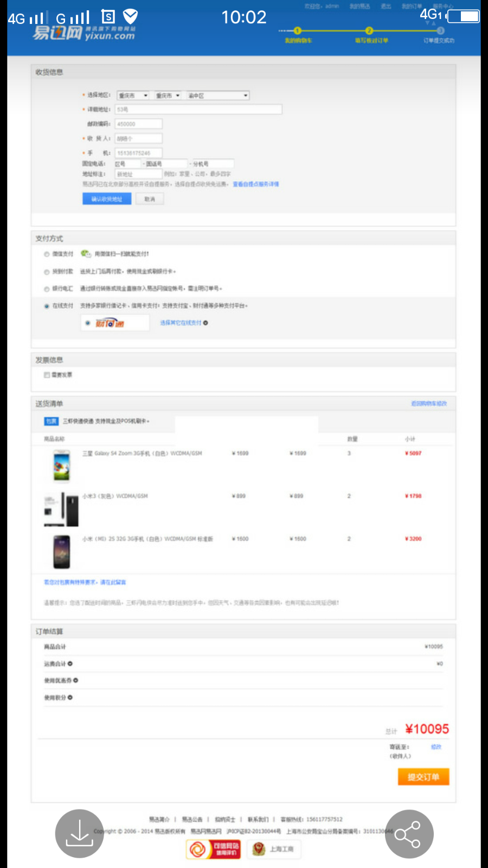Expand 选择其它在线支付 options
The height and width of the screenshot is (868, 488).
pyautogui.click(x=184, y=323)
